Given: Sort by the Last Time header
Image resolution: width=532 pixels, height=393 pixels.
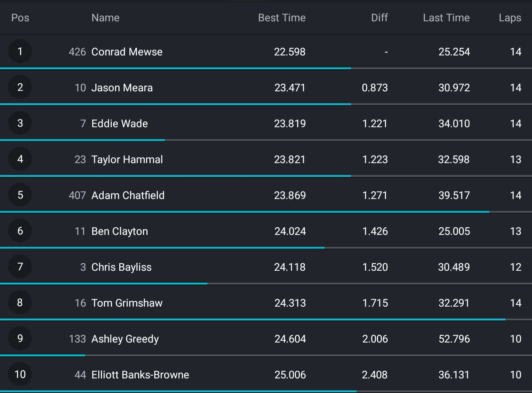Looking at the screenshot, I should [446, 18].
